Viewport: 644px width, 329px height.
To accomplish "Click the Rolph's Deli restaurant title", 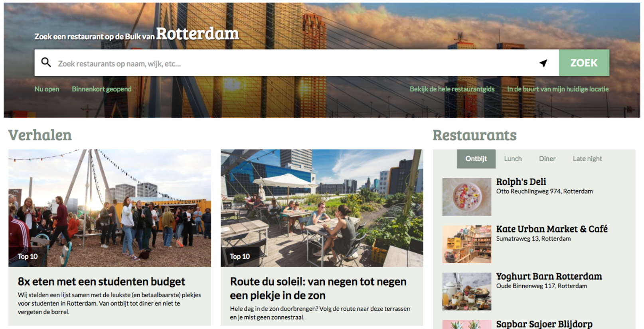I will (521, 182).
